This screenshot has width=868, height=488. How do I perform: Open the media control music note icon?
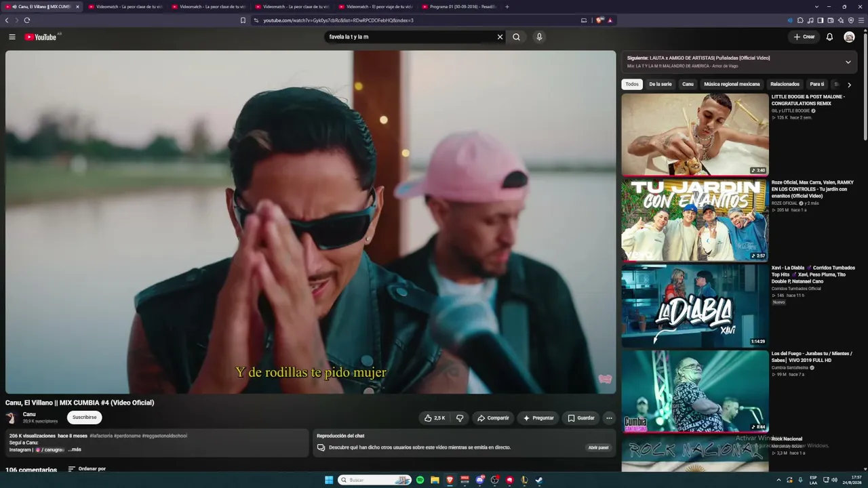(x=810, y=20)
